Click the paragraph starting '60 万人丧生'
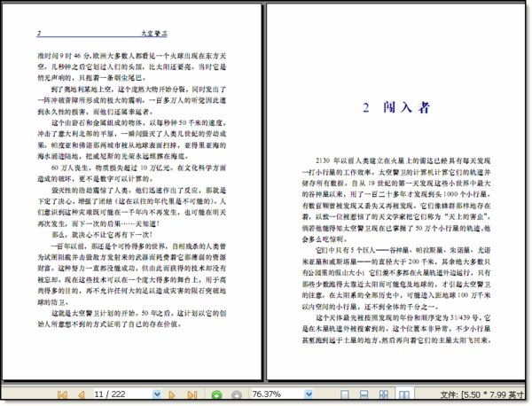 [x=131, y=173]
